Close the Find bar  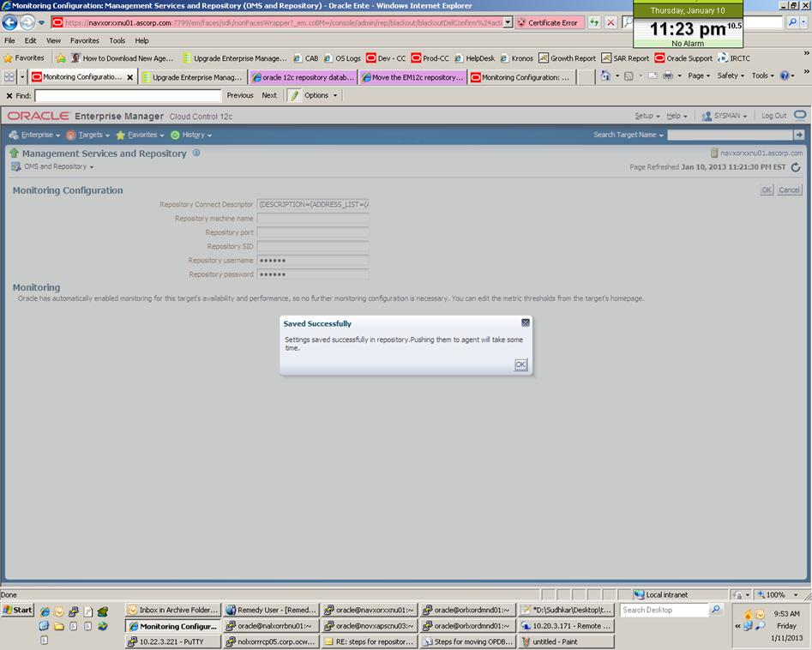point(9,96)
